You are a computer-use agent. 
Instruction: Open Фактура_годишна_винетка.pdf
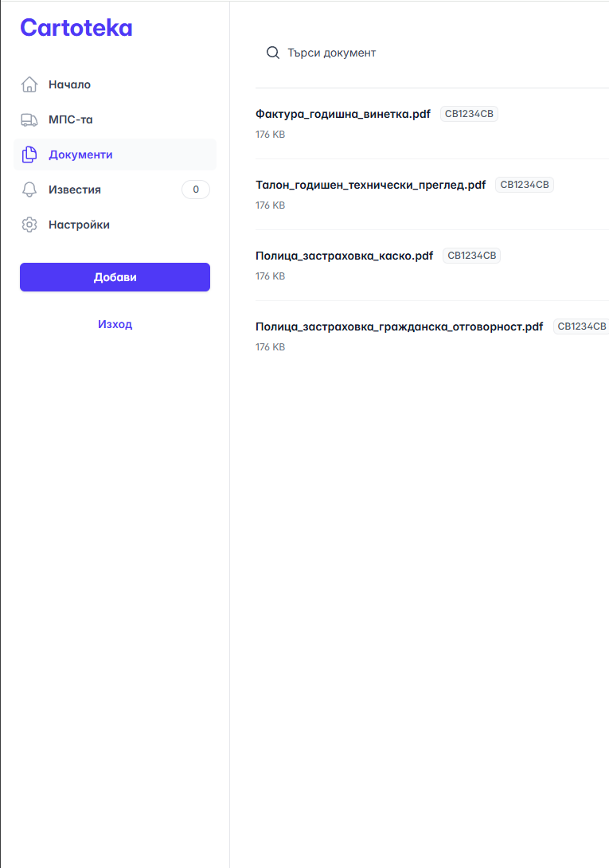pos(342,114)
